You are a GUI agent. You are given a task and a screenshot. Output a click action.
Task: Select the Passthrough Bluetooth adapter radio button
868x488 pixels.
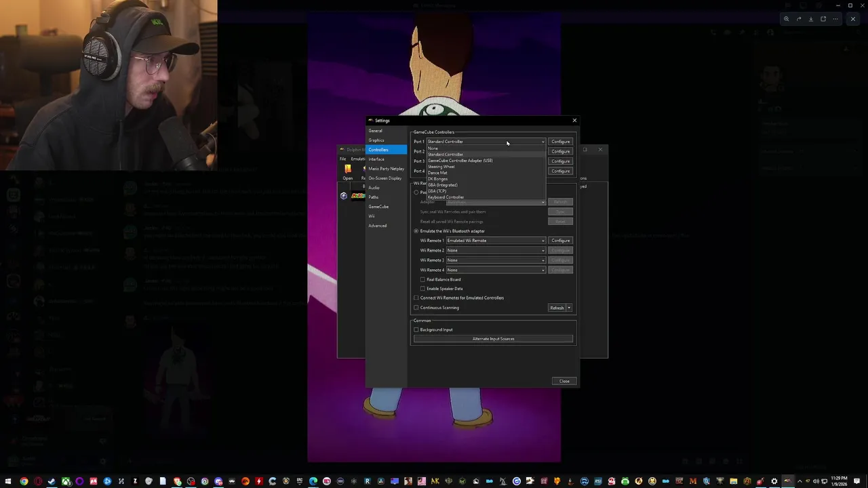coord(416,192)
